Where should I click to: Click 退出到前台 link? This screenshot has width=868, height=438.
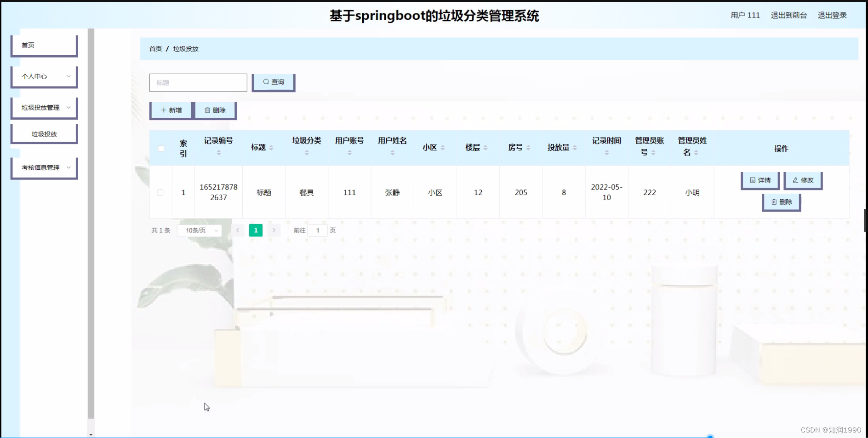(x=789, y=15)
